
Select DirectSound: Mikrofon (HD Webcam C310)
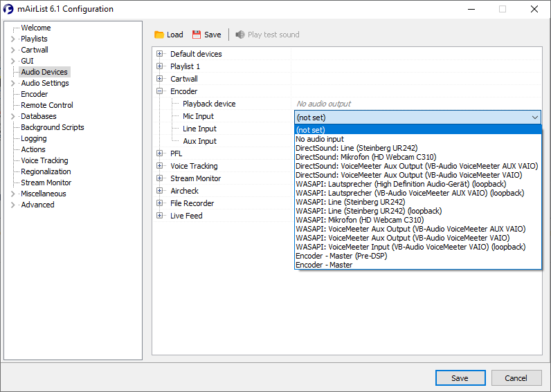[418, 157]
